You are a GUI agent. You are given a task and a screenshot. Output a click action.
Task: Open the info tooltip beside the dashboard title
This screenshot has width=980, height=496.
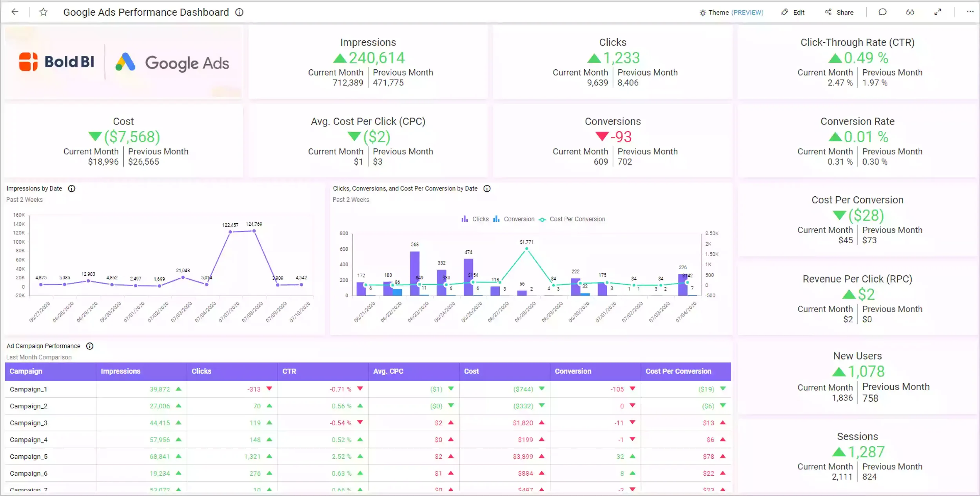pos(239,12)
